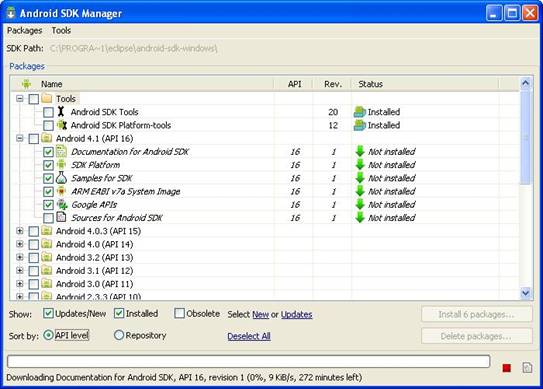Click the Google APIs puzzle icon

[x=62, y=204]
